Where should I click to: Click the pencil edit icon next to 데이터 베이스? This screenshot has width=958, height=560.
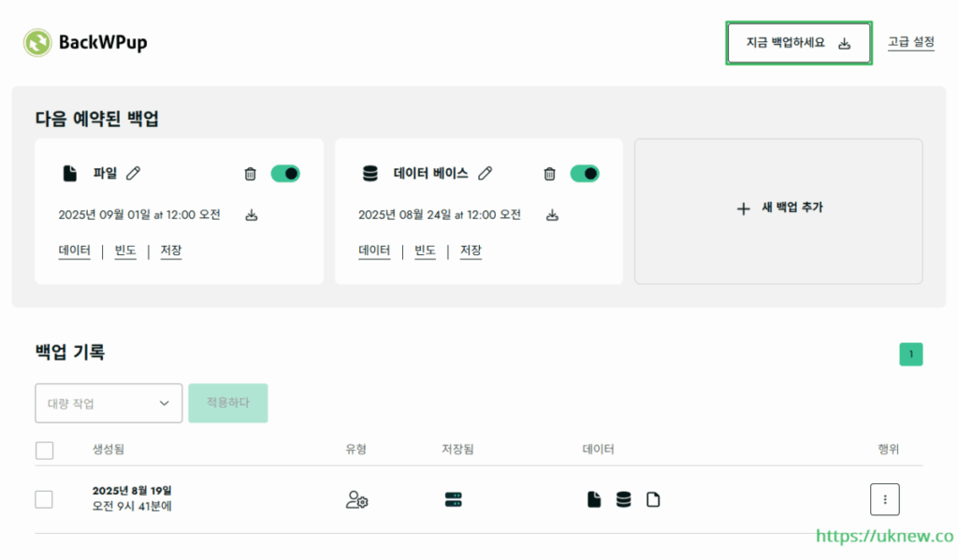(485, 173)
